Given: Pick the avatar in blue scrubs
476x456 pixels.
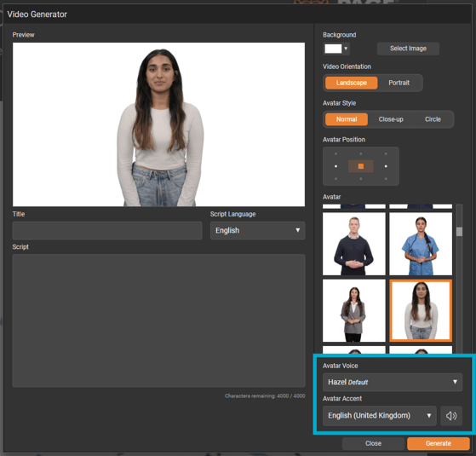Looking at the screenshot, I should pos(421,244).
